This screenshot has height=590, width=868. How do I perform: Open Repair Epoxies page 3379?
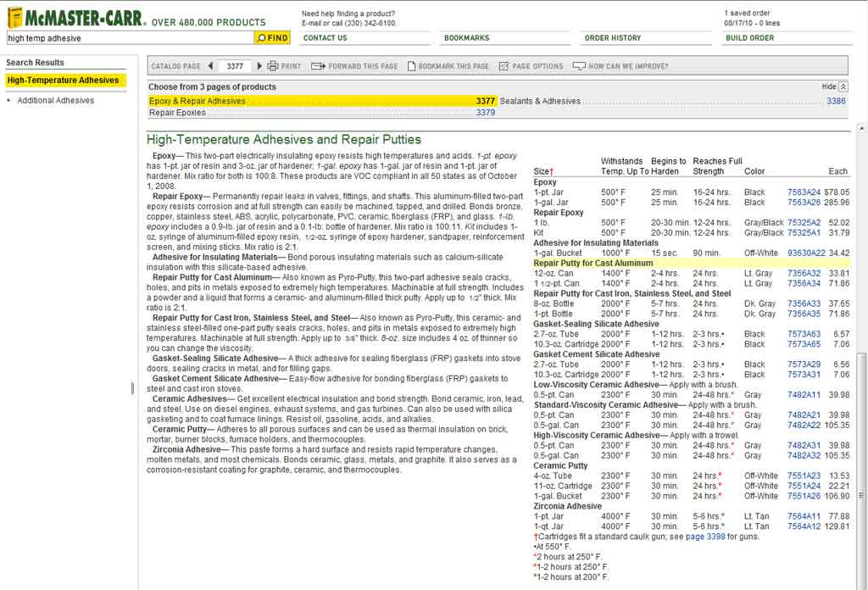tap(485, 113)
